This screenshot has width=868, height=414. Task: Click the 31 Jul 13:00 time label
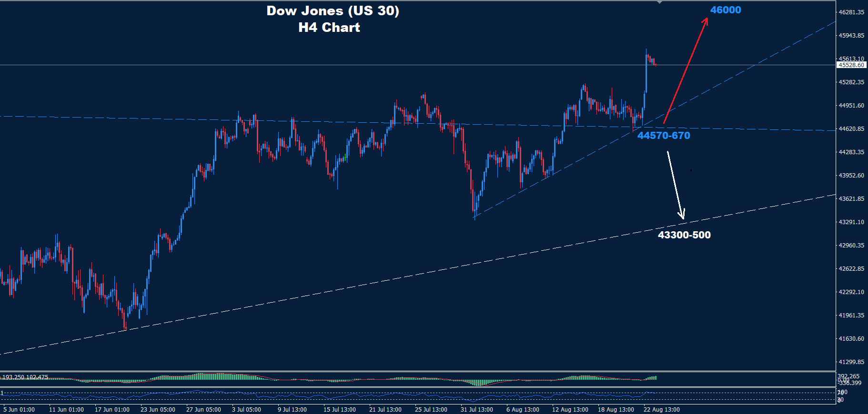point(476,410)
